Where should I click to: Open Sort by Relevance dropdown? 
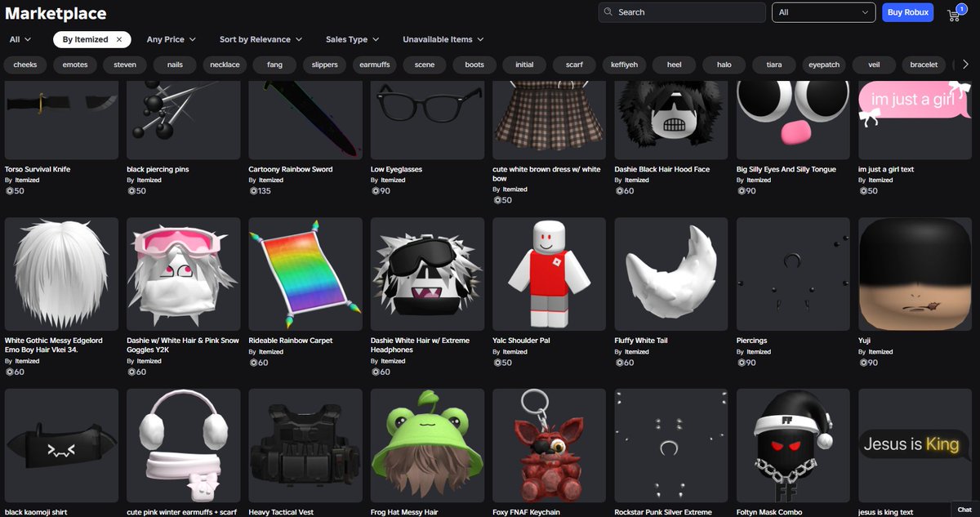point(261,39)
